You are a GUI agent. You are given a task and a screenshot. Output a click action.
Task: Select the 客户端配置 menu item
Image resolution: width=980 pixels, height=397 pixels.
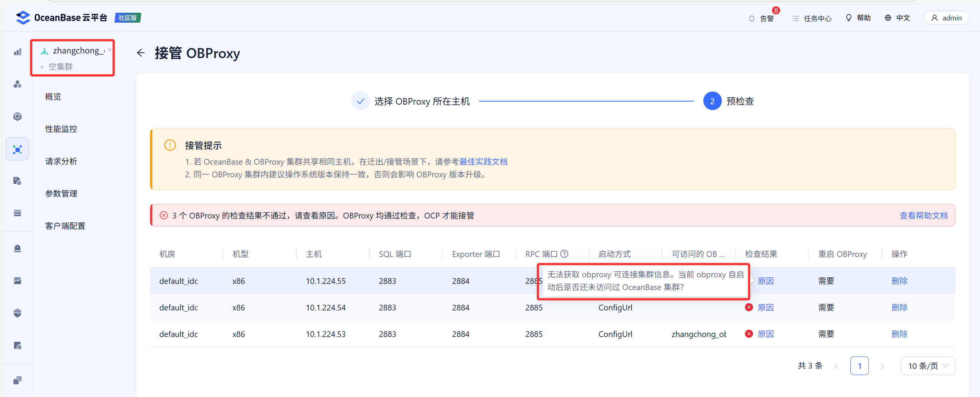tap(65, 226)
